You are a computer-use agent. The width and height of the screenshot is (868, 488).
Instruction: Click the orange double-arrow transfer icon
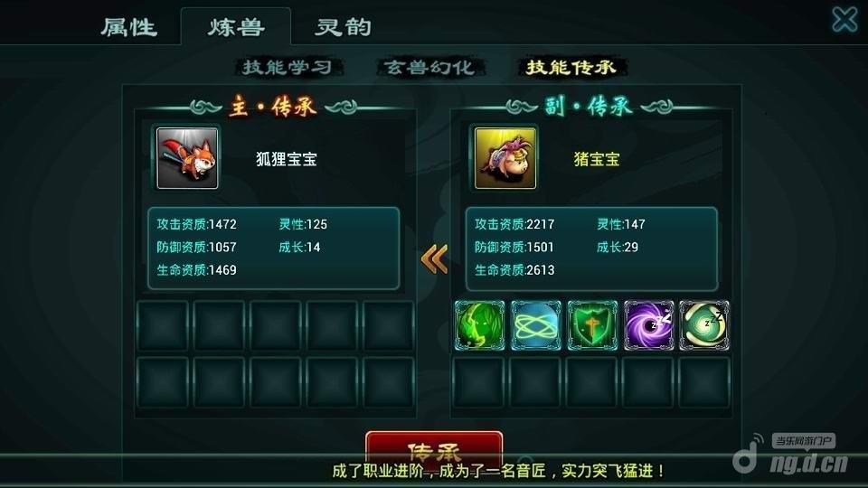pos(434,258)
